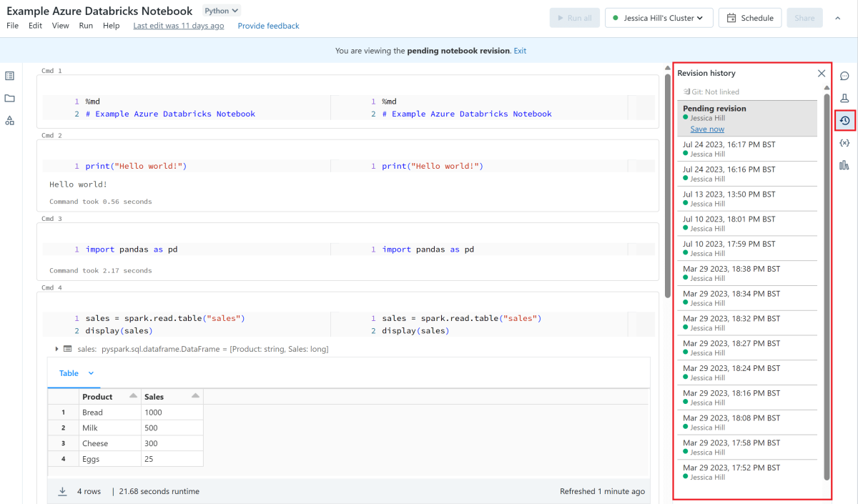Click the Cmd 4 cell label
Screen dimensions: 858x504
51,288
